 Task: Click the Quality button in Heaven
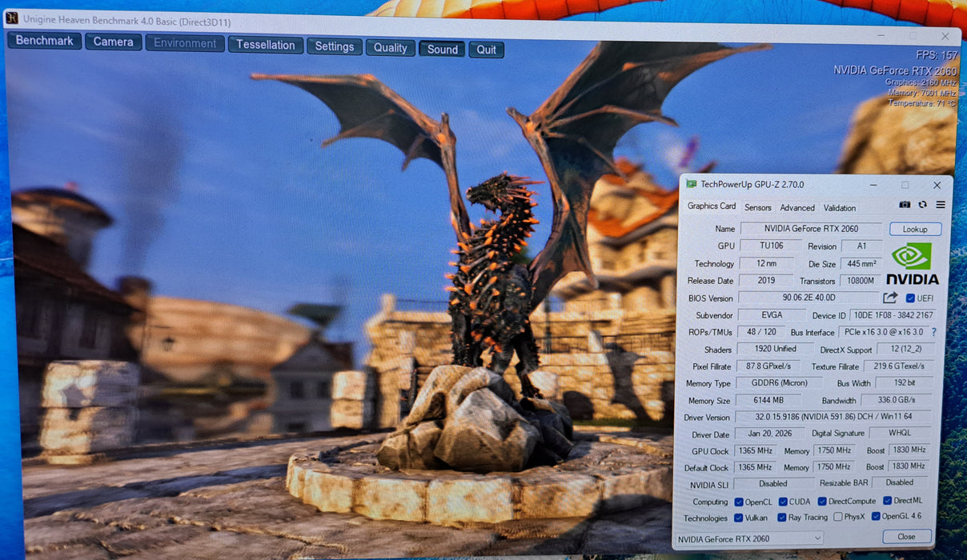click(x=391, y=47)
